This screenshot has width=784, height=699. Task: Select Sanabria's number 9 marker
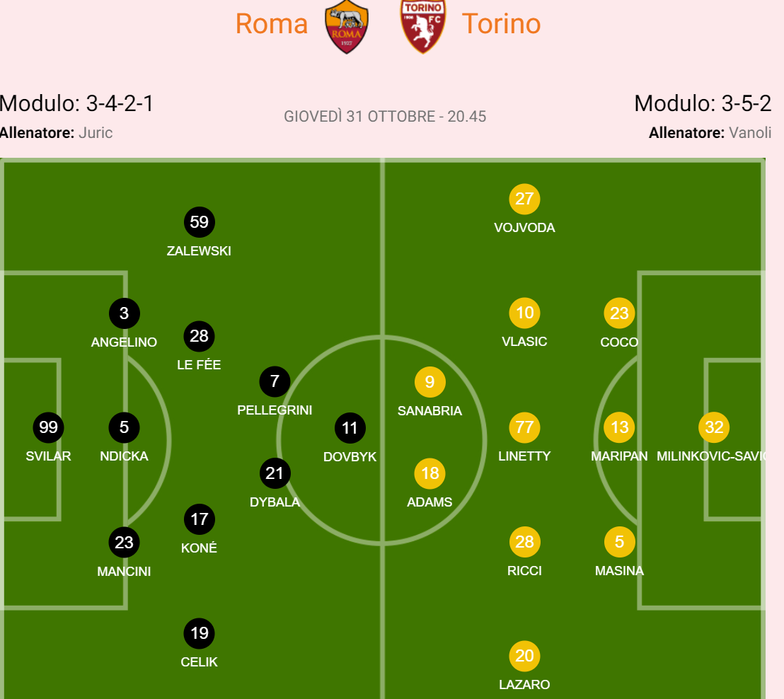(430, 382)
